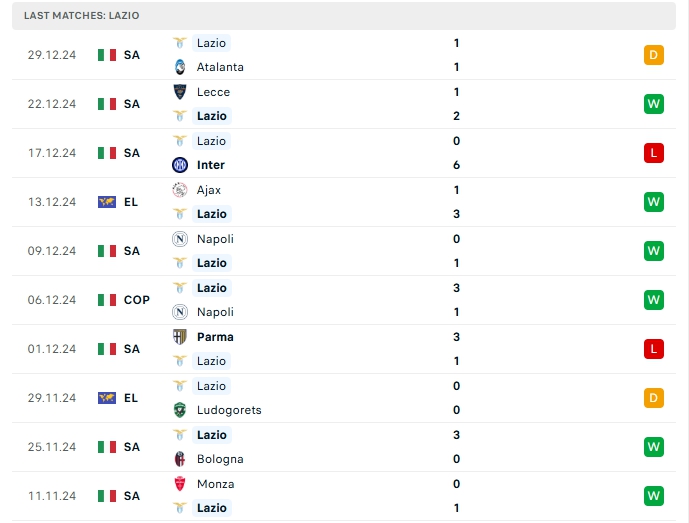Click the Inter club logo
689x523 pixels.
pos(180,165)
